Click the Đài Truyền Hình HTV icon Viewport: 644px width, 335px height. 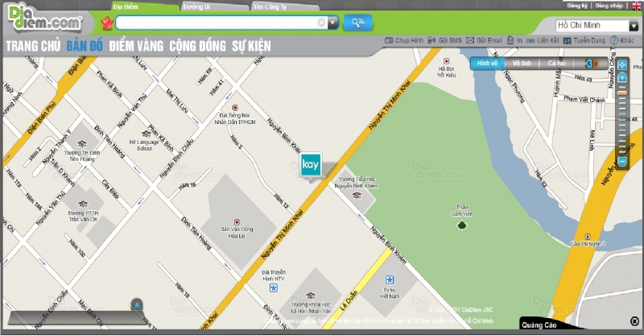(x=274, y=288)
